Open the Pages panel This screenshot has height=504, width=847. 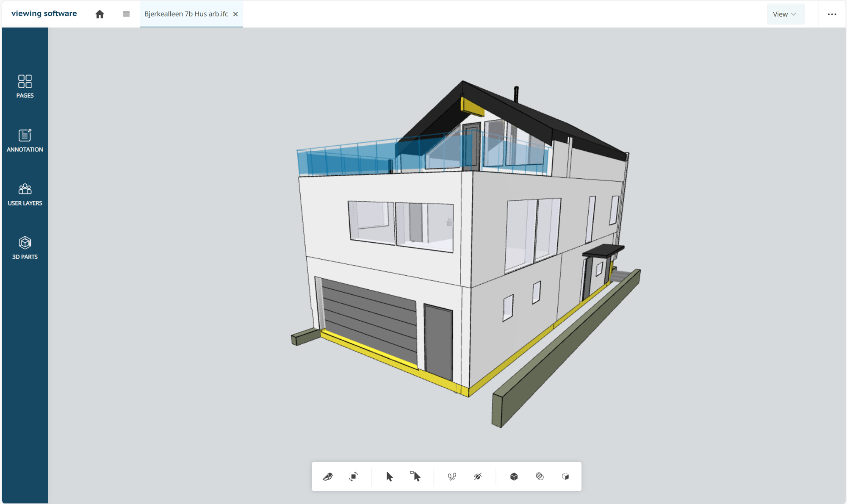[x=25, y=86]
